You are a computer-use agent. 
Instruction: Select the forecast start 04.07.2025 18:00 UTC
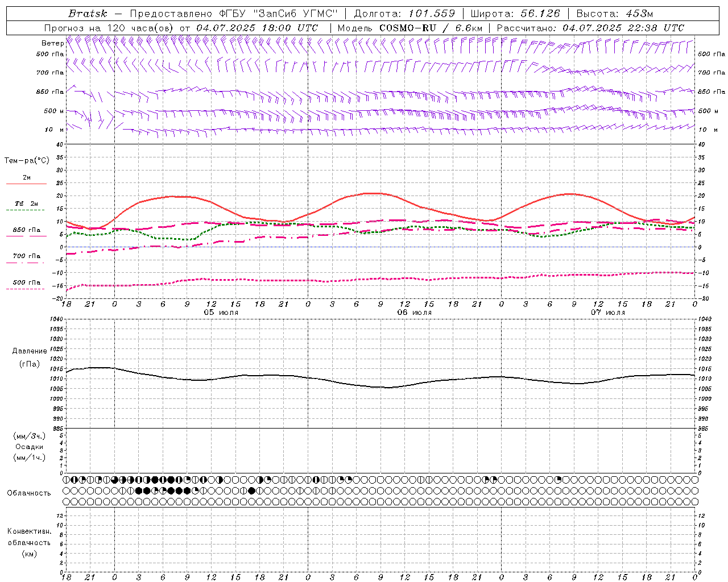click(257, 27)
